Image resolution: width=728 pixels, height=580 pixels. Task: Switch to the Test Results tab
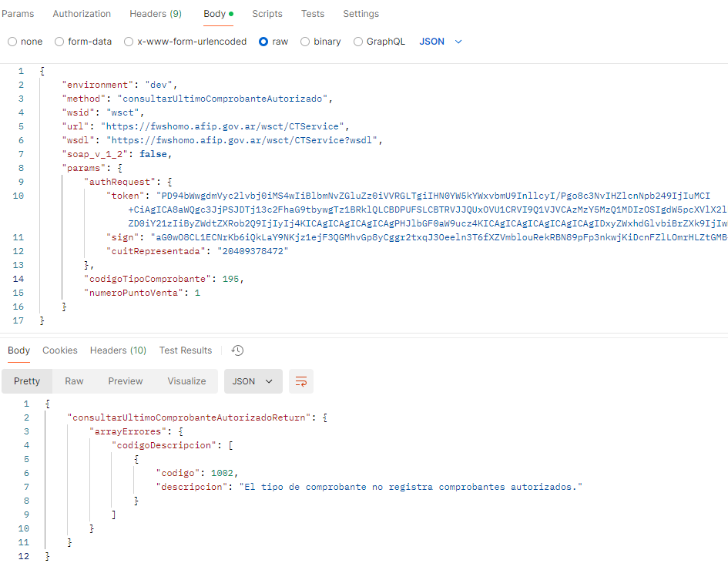click(x=185, y=350)
